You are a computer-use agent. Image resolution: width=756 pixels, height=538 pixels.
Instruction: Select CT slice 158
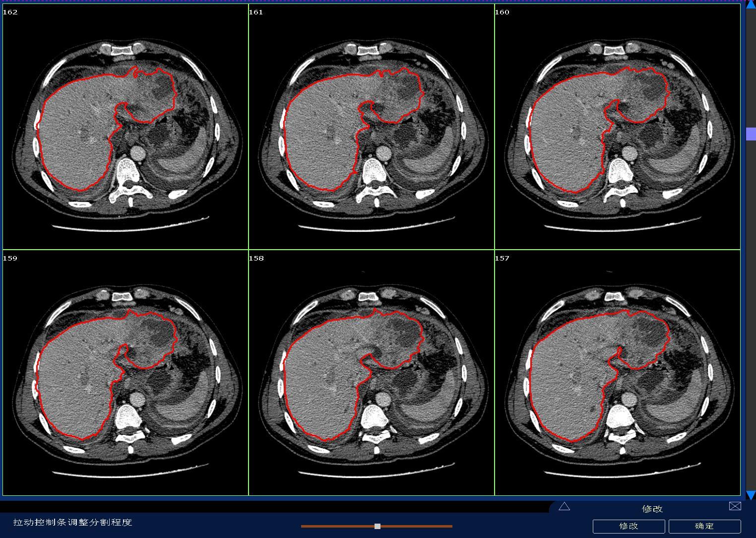pyautogui.click(x=371, y=372)
